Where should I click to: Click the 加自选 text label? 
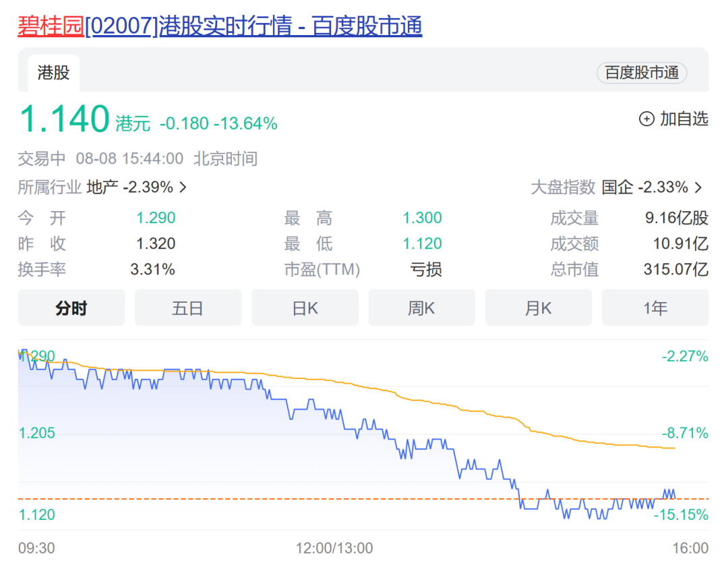pyautogui.click(x=684, y=119)
